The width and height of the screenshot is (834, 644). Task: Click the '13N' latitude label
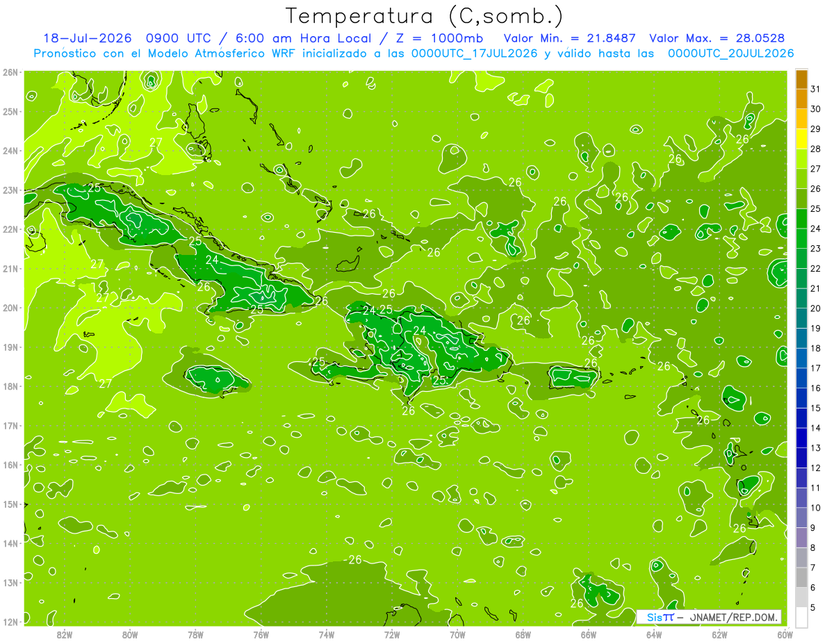pyautogui.click(x=10, y=583)
